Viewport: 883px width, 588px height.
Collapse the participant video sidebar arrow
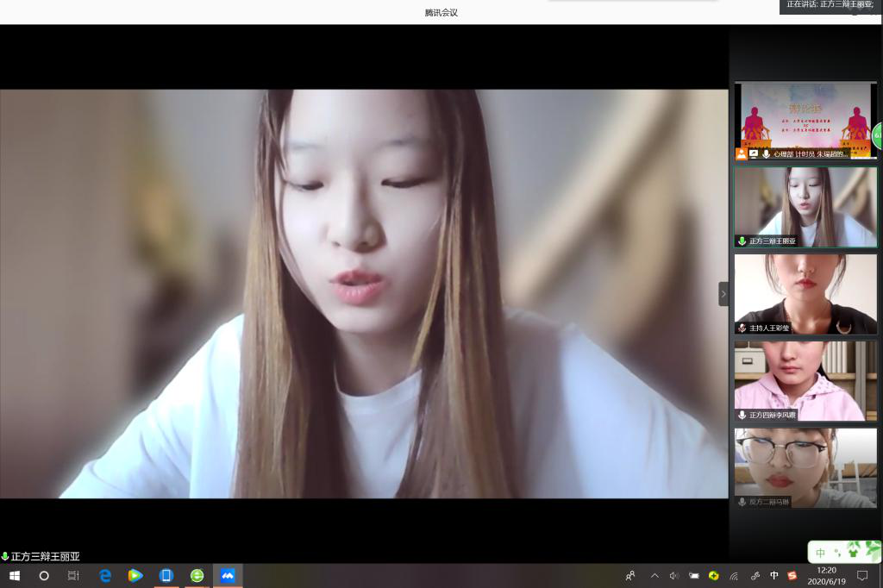tap(723, 294)
